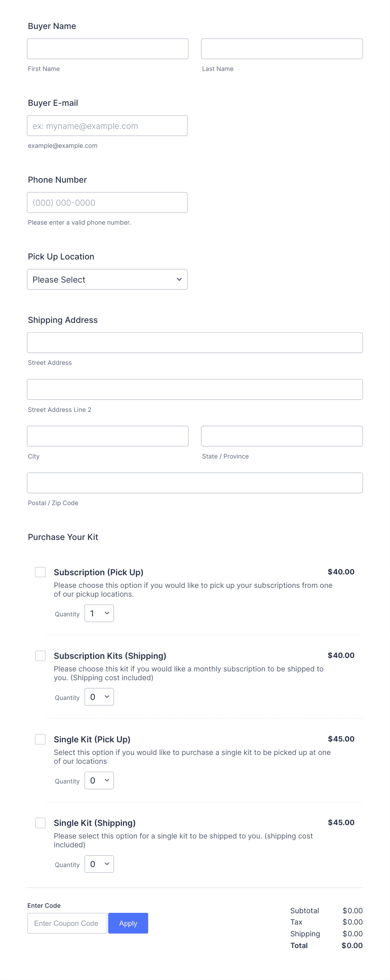Check the Subscription Kits (Shipping) option

pyautogui.click(x=40, y=655)
